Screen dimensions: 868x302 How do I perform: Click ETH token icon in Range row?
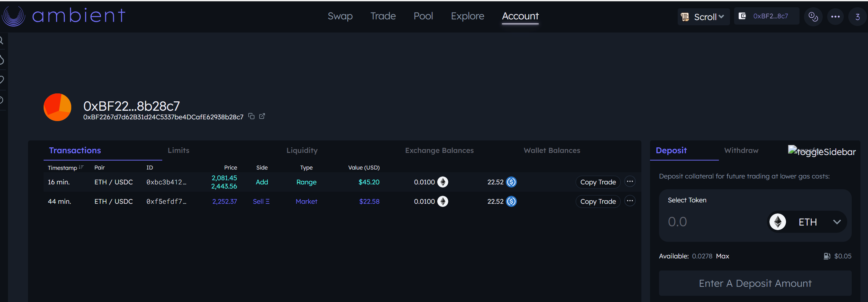443,182
